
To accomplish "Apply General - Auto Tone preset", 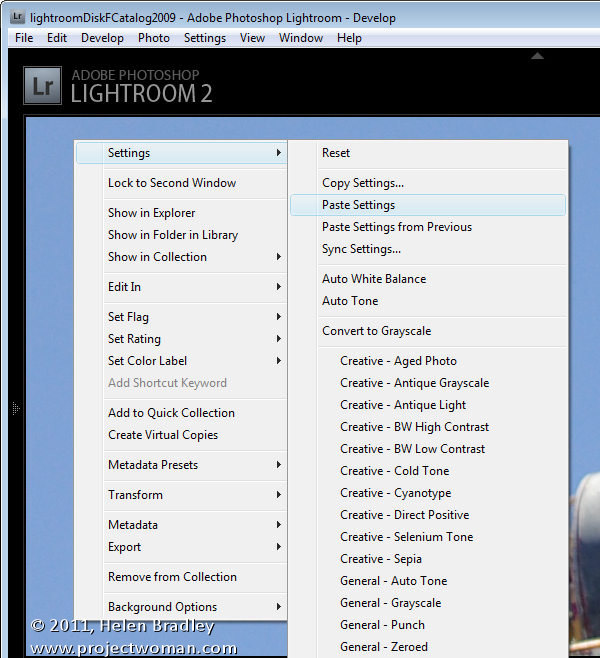I will click(x=428, y=581).
